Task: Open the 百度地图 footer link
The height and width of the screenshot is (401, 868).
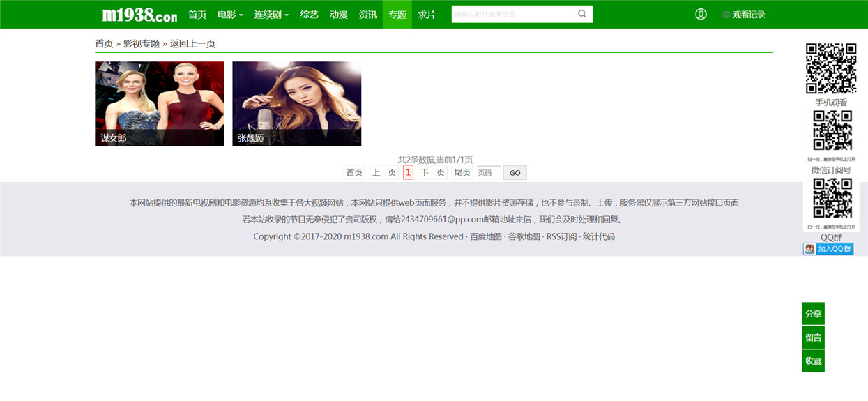Action: coord(486,236)
